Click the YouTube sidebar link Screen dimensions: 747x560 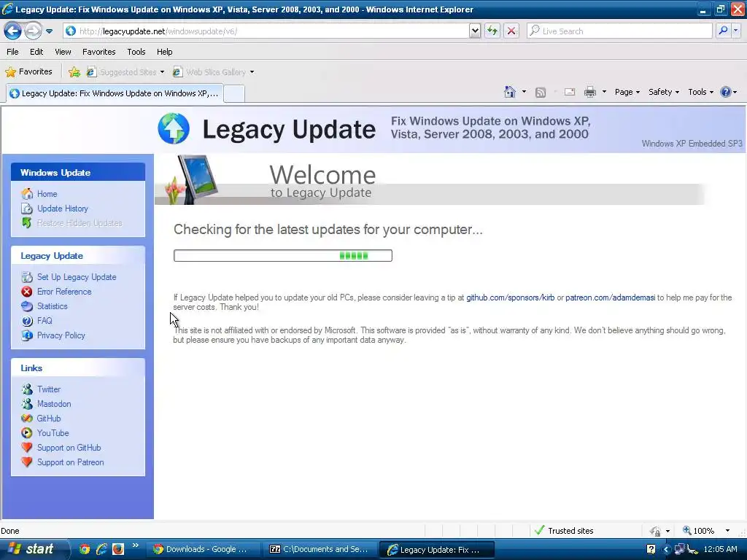pyautogui.click(x=53, y=433)
